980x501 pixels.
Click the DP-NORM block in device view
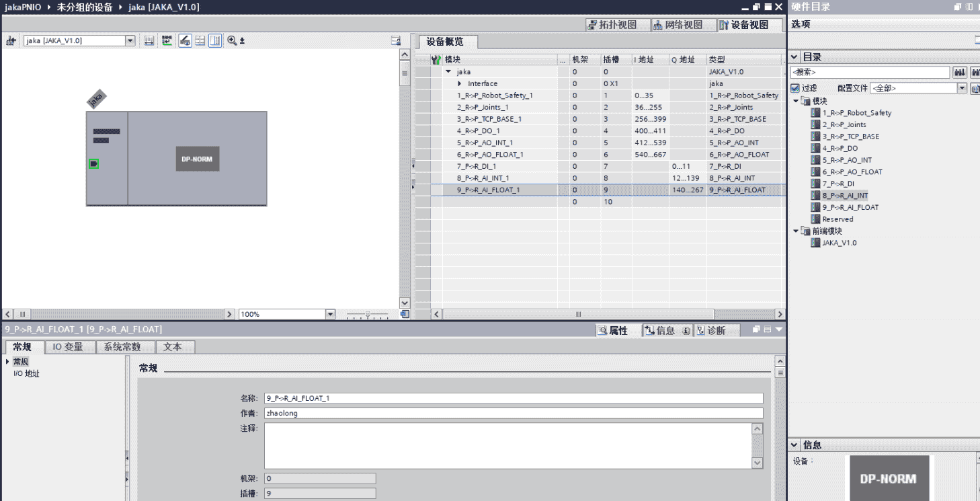[x=198, y=159]
